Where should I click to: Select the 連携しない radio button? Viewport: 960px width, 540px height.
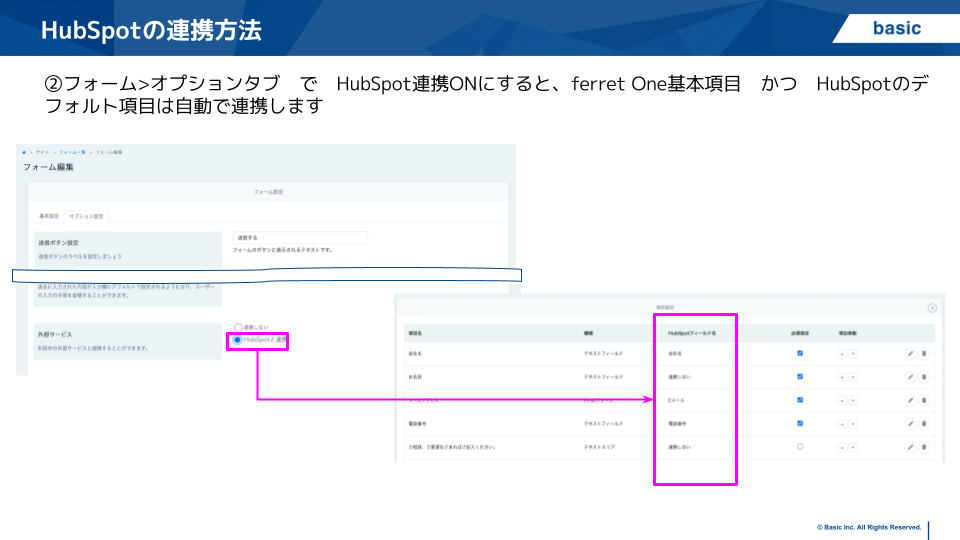(x=238, y=328)
